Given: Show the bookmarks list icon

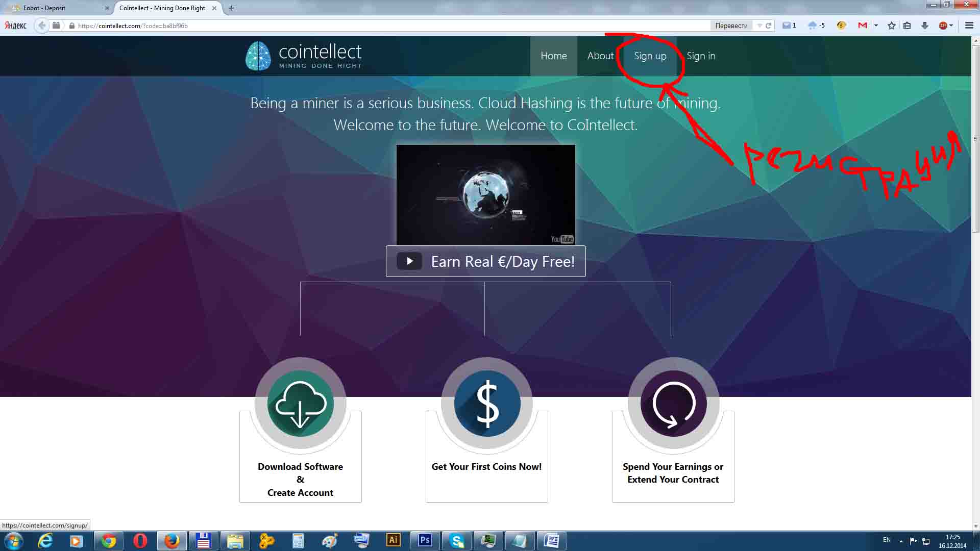Looking at the screenshot, I should click(907, 26).
